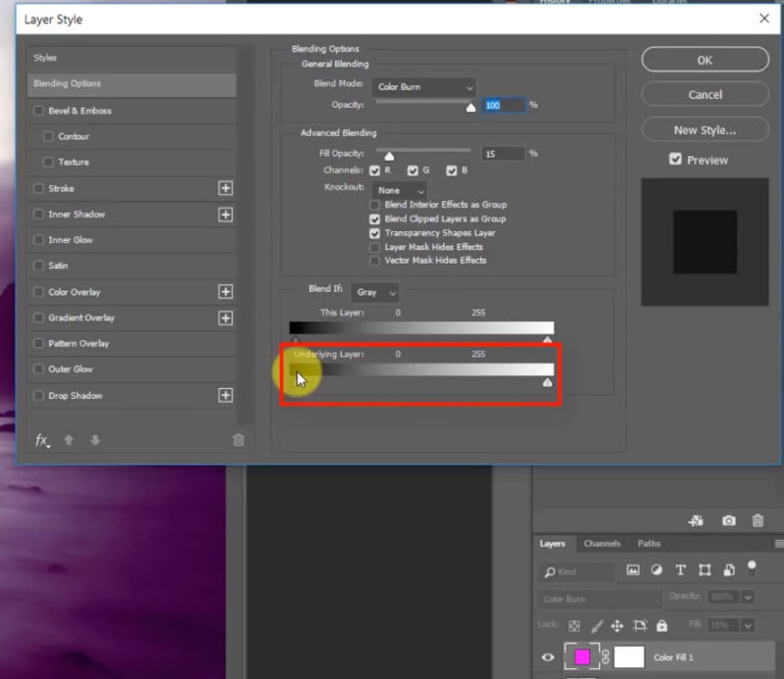Filter layers by smart object icon

(729, 570)
